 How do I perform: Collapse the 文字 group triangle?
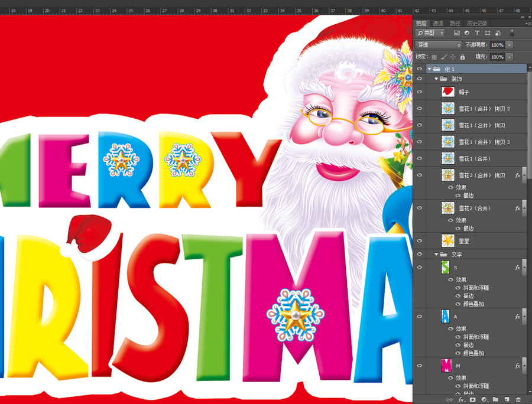(436, 254)
